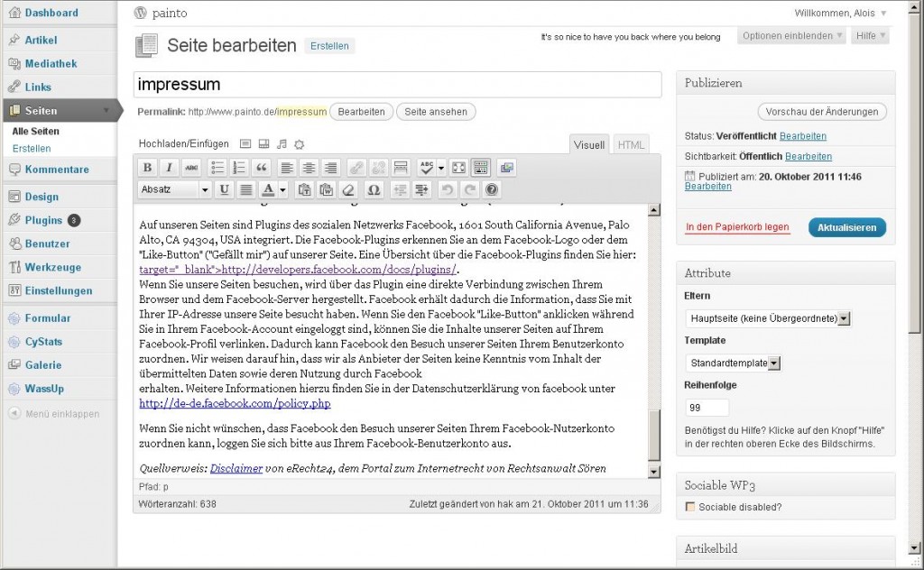Click the editor vertical scrollbar thumb
The image size is (924, 570).
pos(654,435)
